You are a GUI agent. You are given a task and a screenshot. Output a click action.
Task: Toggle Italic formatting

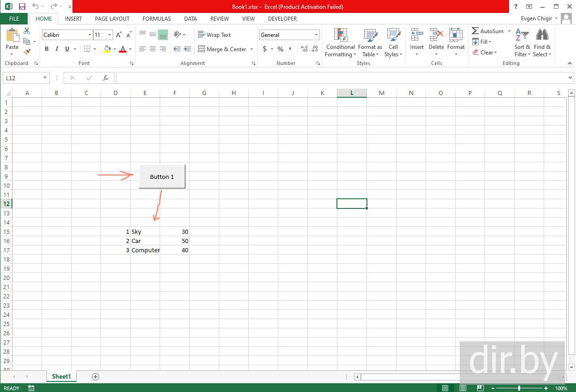coord(57,49)
